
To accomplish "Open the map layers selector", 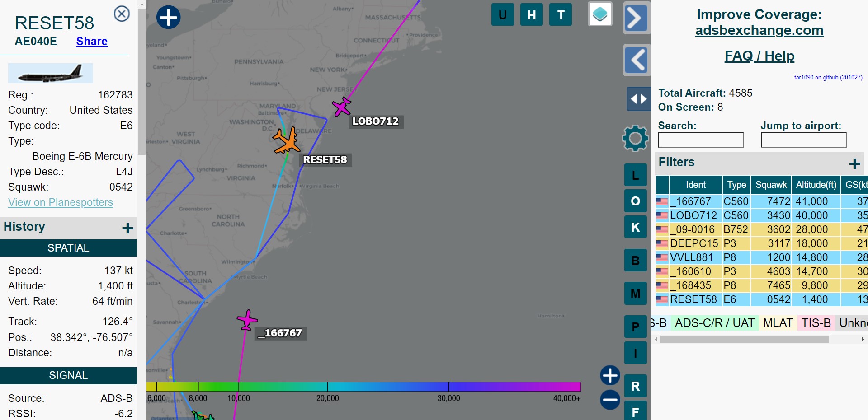I will point(600,14).
